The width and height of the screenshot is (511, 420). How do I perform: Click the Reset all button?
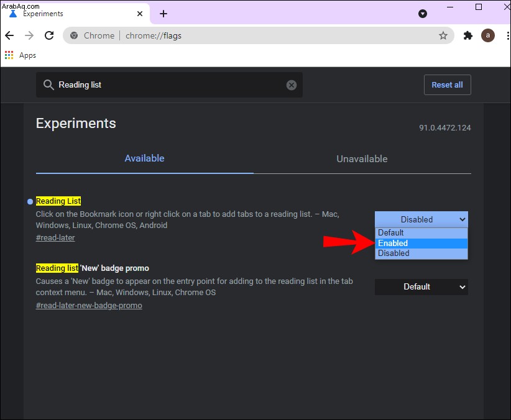pos(447,84)
